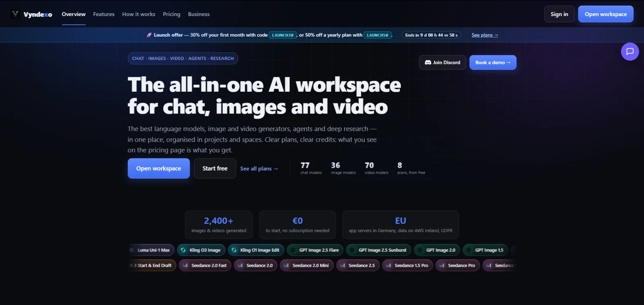Click the GPT Image 1.5 chip icon
The image size is (644, 305).
pos(469,250)
